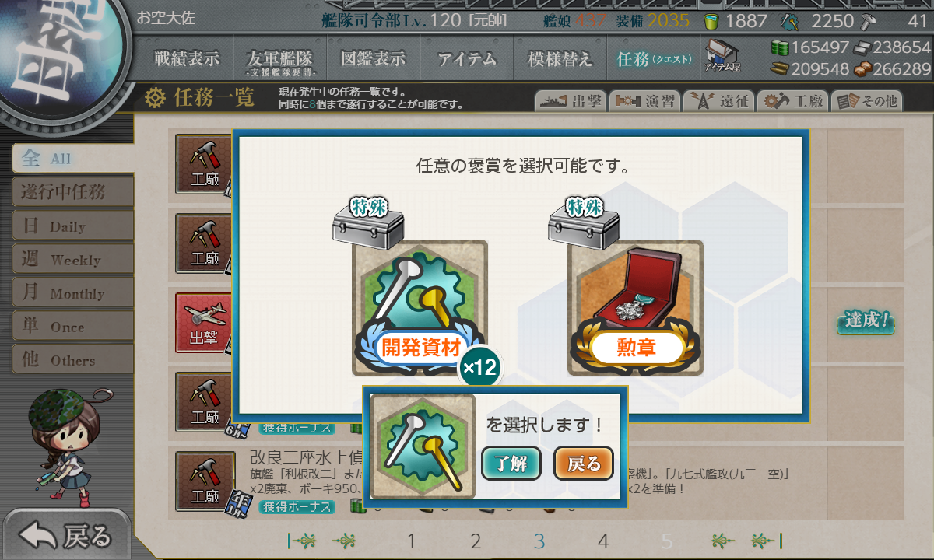The width and height of the screenshot is (934, 560).
Task: Click the 達成! completed quest badge
Action: pos(866,321)
